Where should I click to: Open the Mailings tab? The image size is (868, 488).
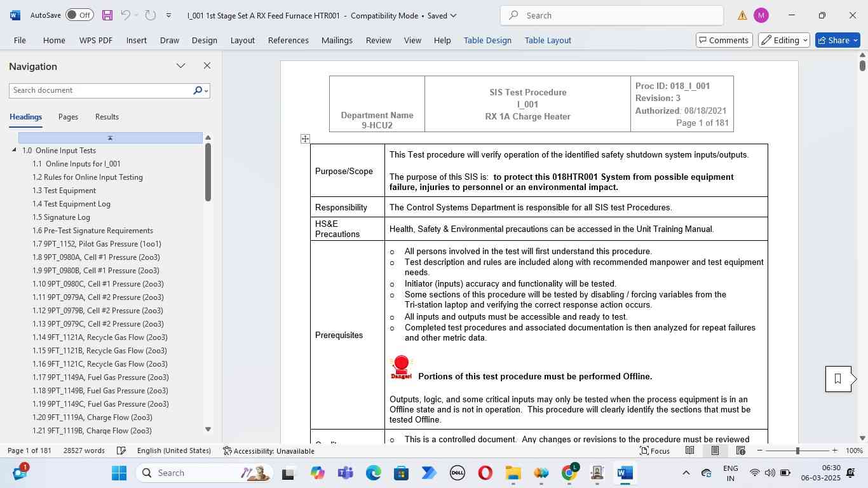337,40
